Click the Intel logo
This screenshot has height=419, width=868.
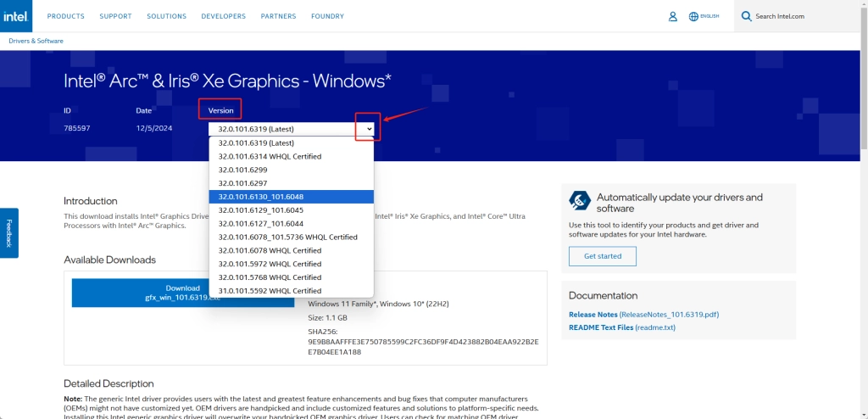(16, 16)
